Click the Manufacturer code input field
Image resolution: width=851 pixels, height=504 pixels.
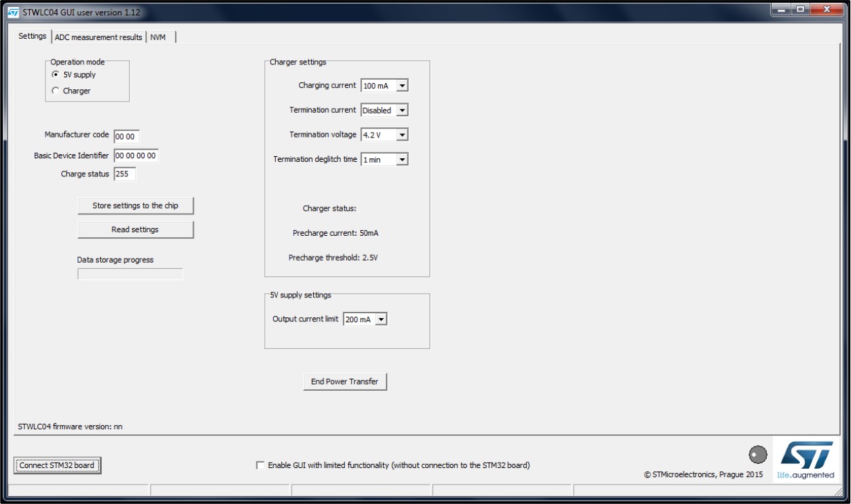coord(127,137)
